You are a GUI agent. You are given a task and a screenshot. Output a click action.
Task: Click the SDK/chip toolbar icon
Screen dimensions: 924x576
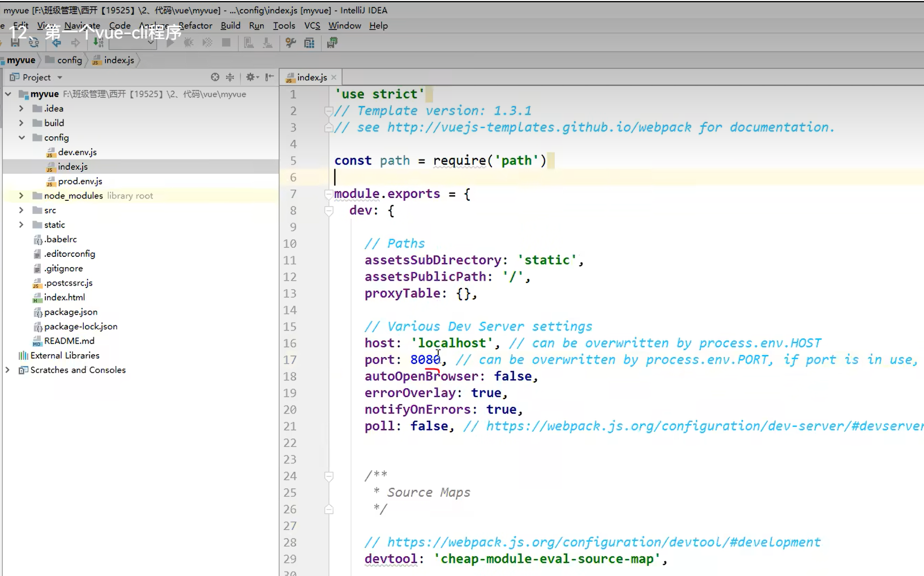point(332,42)
